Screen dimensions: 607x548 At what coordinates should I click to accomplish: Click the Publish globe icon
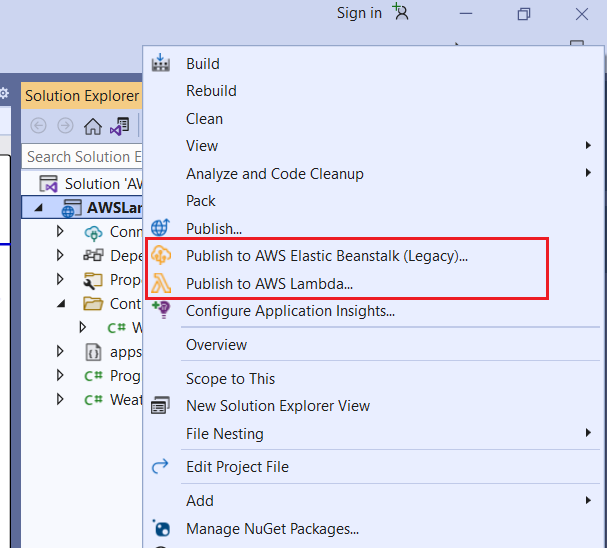coord(160,228)
